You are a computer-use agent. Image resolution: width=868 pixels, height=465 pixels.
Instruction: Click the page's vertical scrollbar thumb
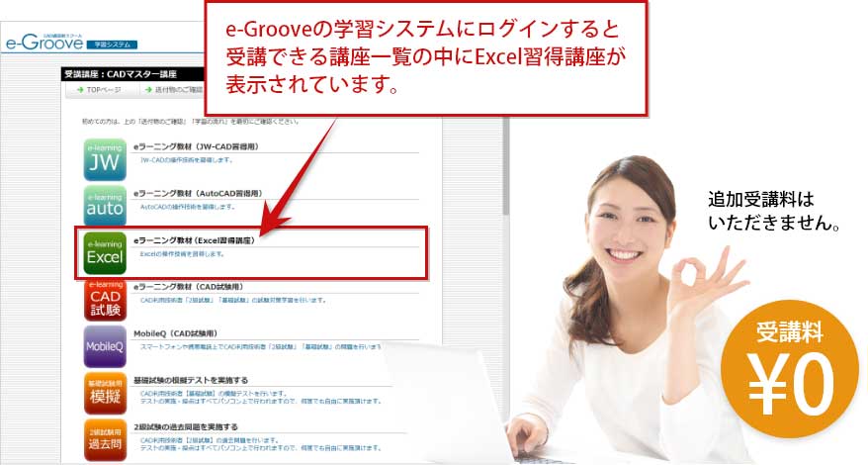tap(505, 166)
